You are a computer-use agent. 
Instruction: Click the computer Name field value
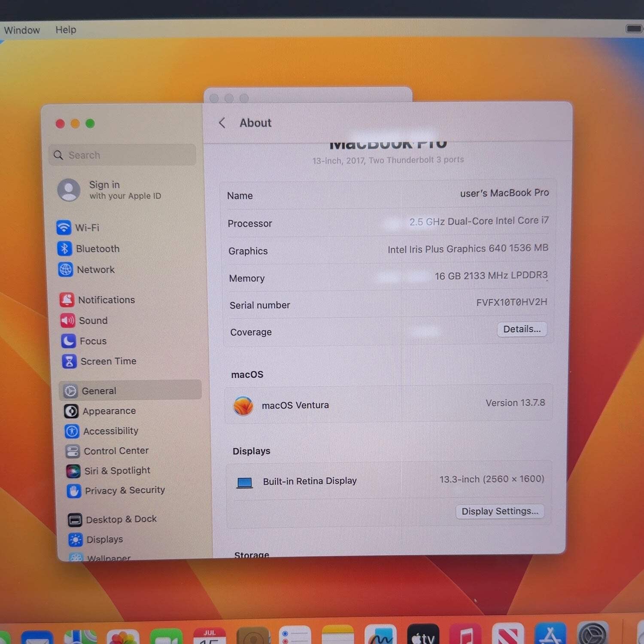click(504, 193)
